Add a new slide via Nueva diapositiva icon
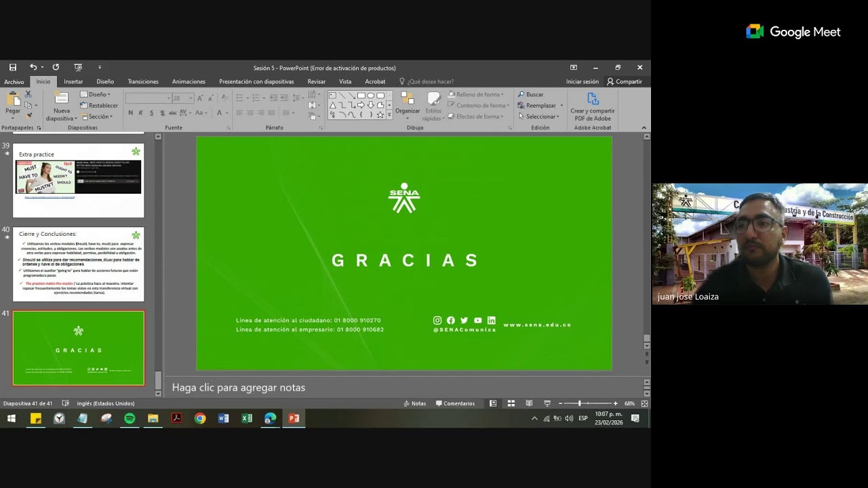This screenshot has height=488, width=868. (62, 99)
